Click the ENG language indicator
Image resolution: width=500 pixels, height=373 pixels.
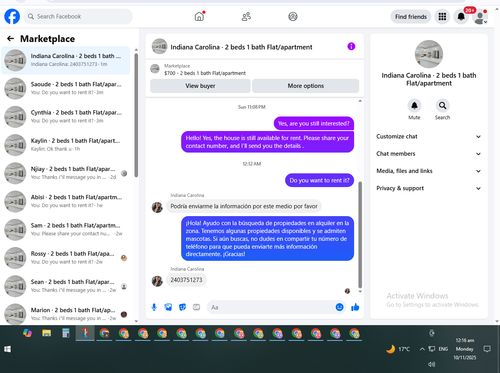pos(443,349)
